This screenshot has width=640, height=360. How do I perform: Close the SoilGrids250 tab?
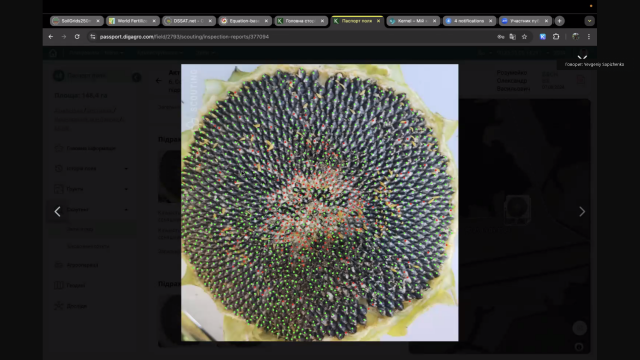[x=98, y=21]
